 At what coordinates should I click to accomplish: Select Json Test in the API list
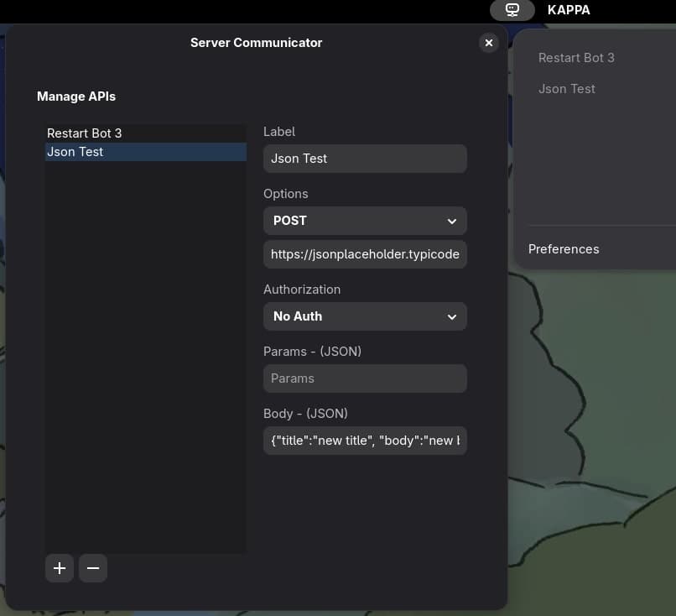(75, 152)
